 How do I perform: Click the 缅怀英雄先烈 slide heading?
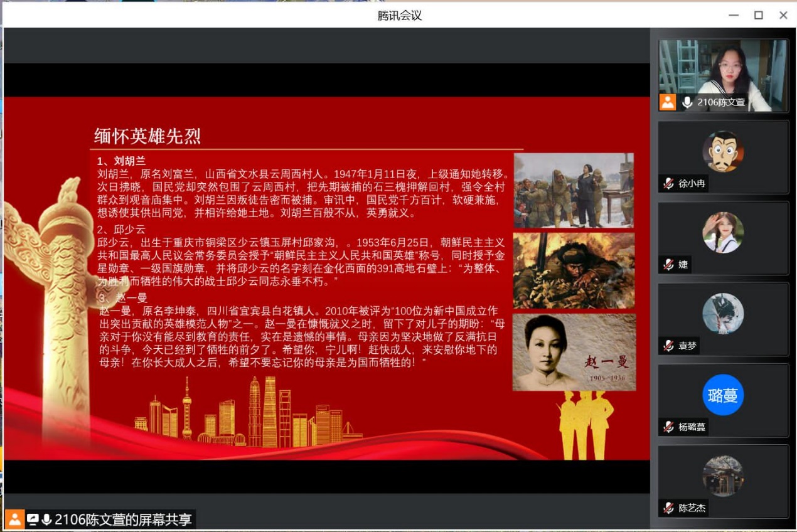click(147, 136)
